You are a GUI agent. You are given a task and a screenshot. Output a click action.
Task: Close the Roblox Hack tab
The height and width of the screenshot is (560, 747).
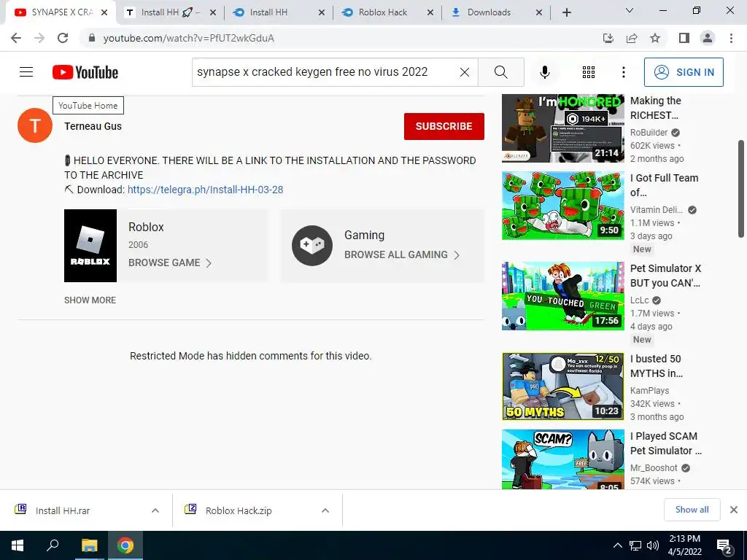430,12
